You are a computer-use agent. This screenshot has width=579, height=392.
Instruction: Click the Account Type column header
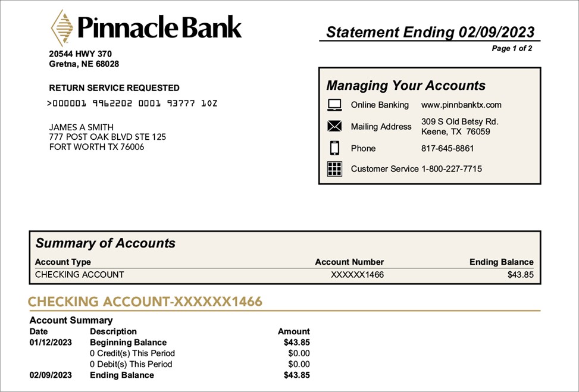63,262
